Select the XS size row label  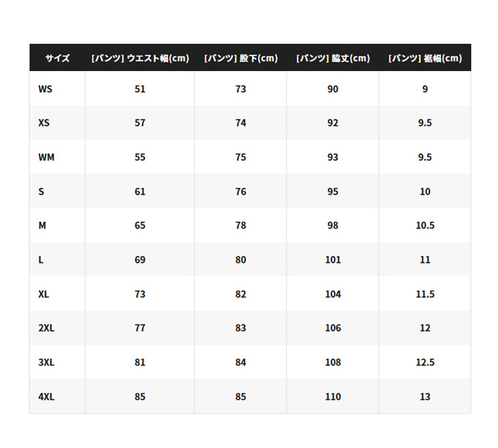[x=44, y=123]
